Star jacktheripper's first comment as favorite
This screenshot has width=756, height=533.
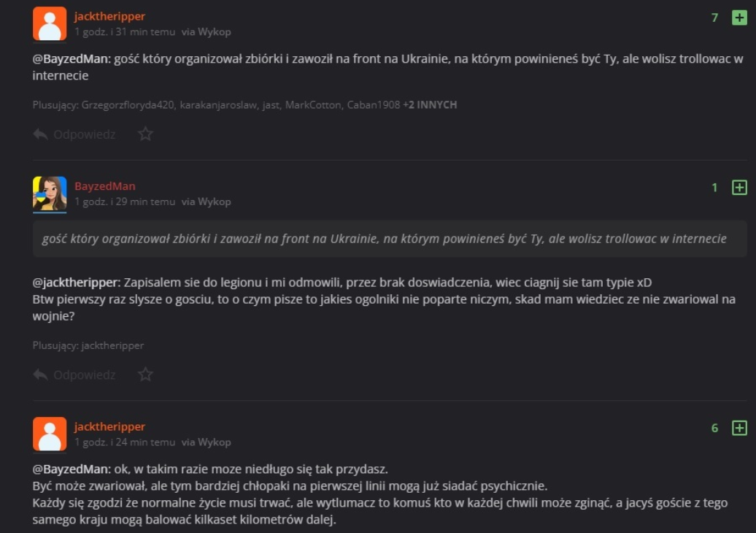coord(146,134)
